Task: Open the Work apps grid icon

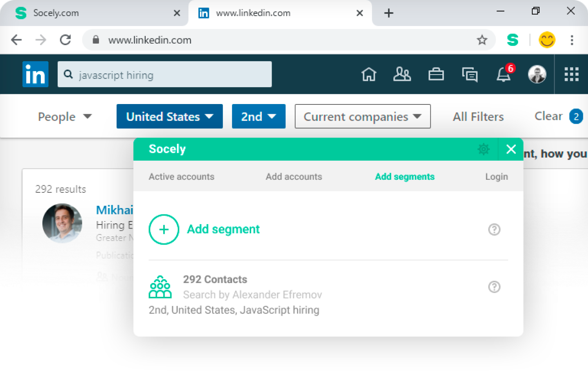Action: [x=572, y=74]
